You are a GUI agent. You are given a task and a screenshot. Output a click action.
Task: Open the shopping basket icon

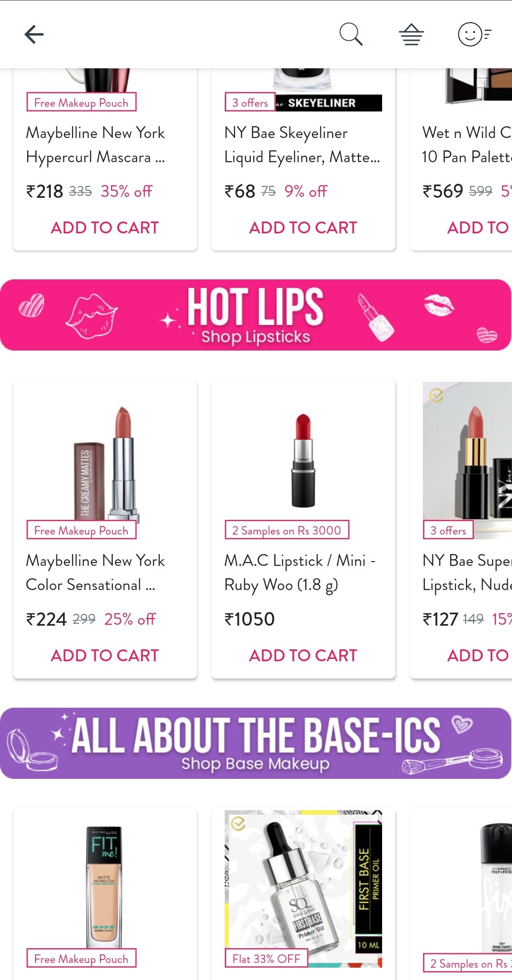coord(411,35)
